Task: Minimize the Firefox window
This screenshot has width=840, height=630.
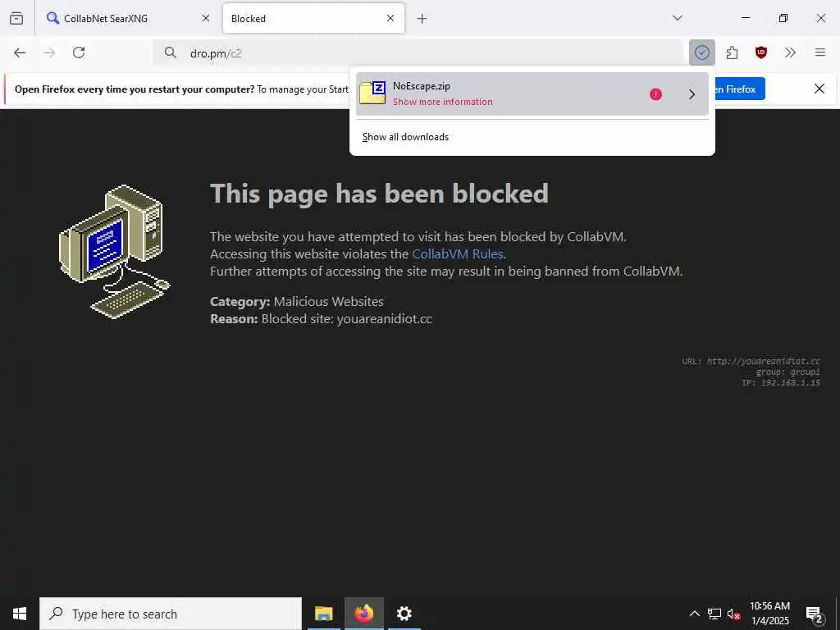Action: tap(746, 18)
